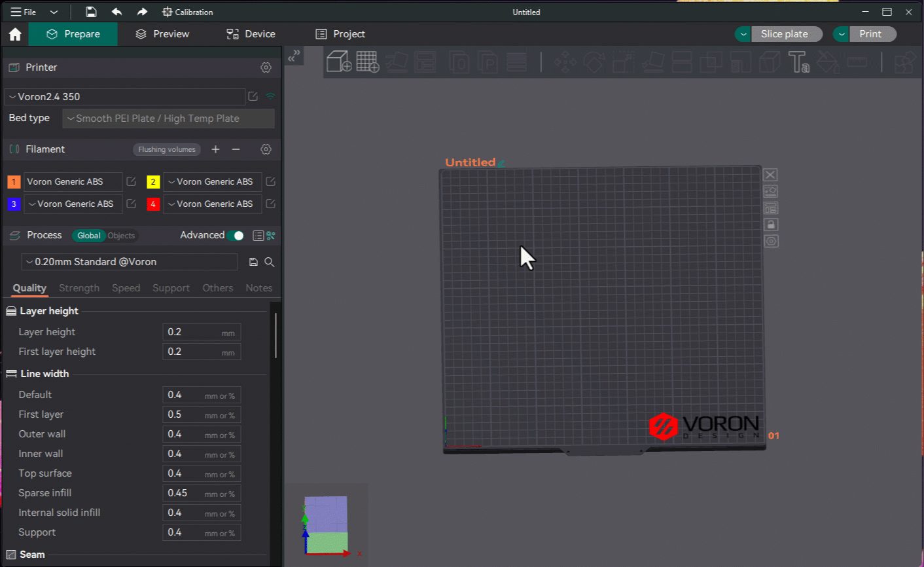
Task: Click the home icon
Action: [15, 34]
